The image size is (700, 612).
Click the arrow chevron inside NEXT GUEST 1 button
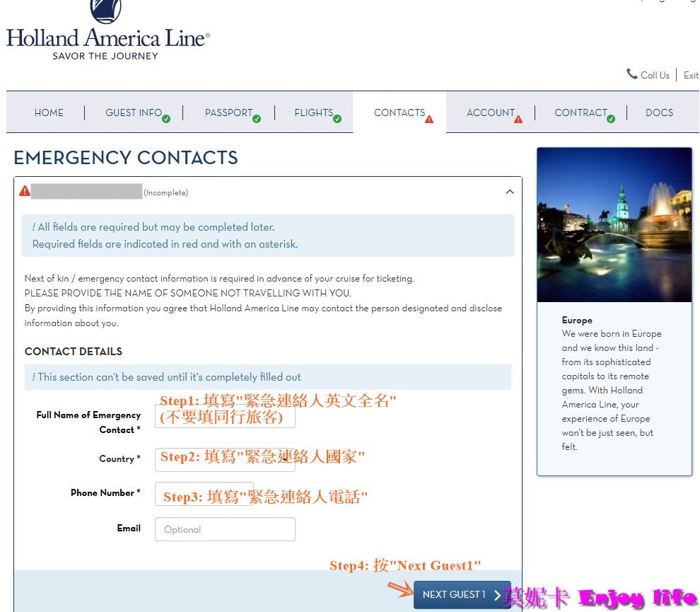pos(496,595)
